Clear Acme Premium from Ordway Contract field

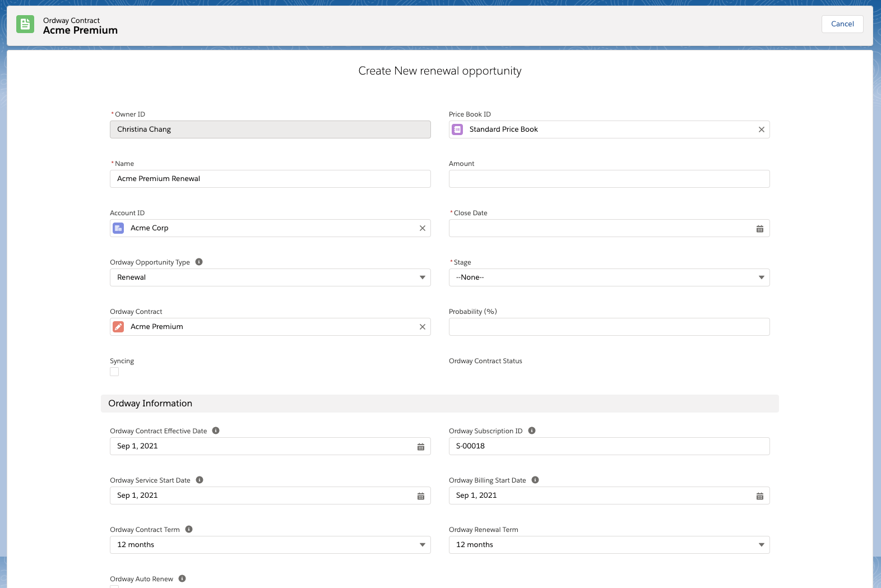[x=422, y=327]
